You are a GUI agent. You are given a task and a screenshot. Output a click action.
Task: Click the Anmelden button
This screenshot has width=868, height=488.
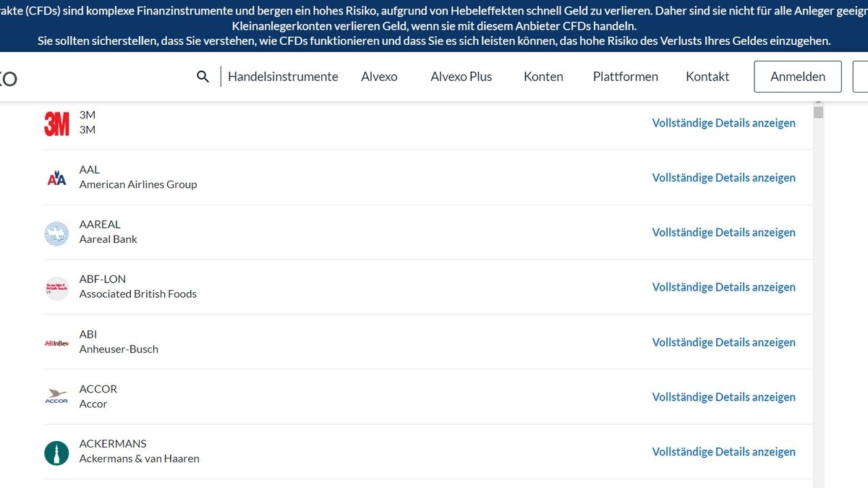click(797, 76)
